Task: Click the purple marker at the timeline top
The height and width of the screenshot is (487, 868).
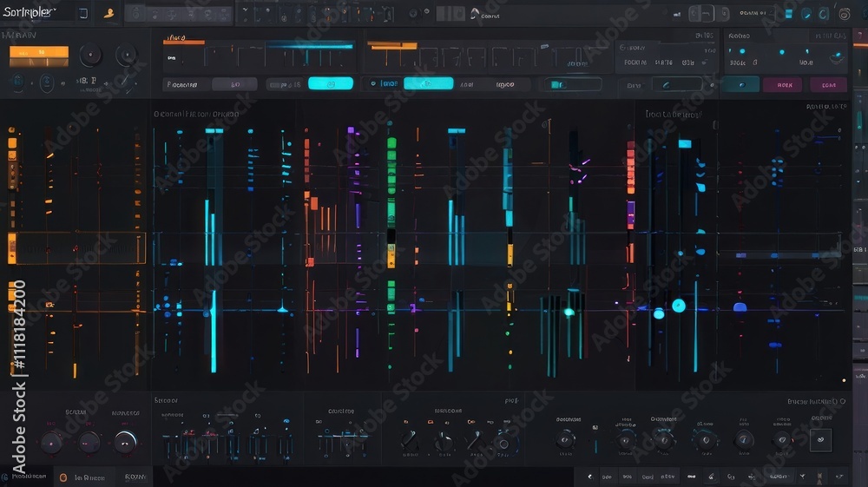Action: 351,130
